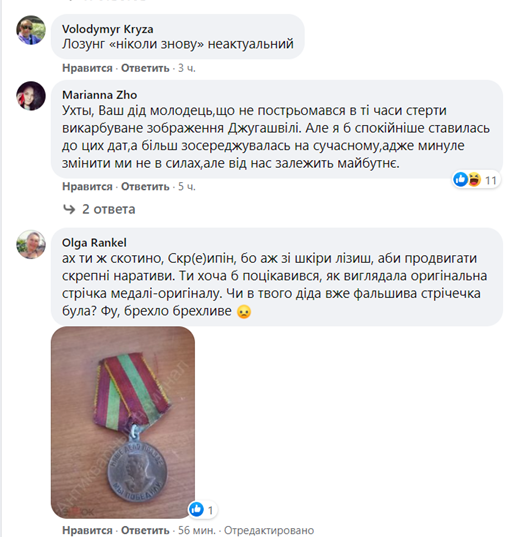The image size is (518, 537).
Task: Reply to Marianna Zho's comment via Ответить
Action: 145,187
